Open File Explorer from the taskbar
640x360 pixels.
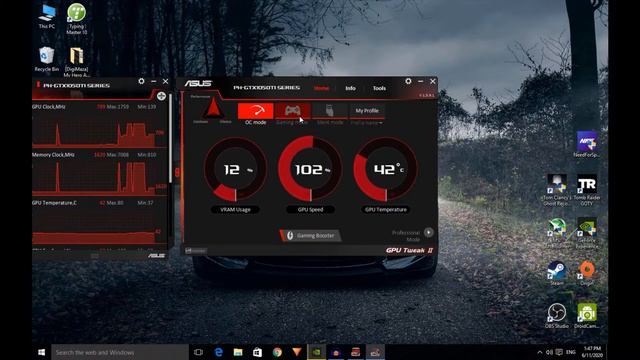coord(238,352)
